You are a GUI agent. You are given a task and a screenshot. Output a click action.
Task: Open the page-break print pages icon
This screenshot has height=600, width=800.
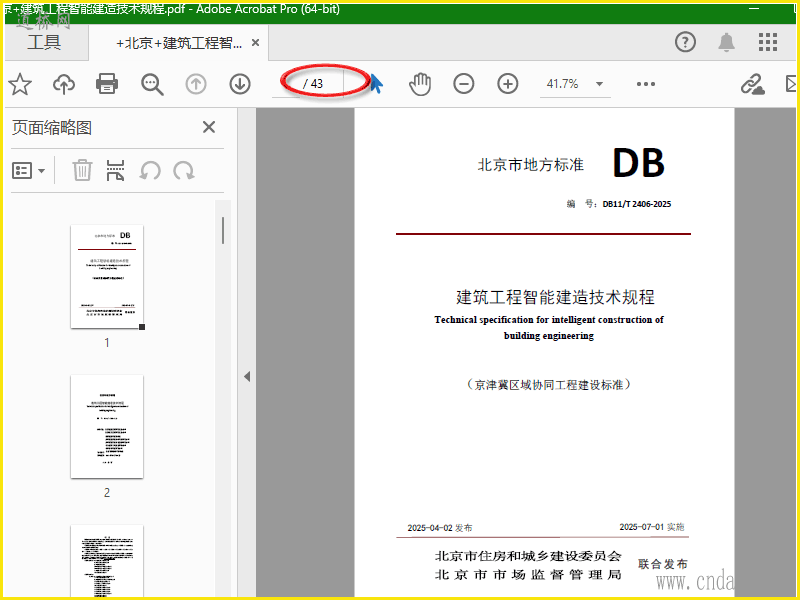pos(115,170)
